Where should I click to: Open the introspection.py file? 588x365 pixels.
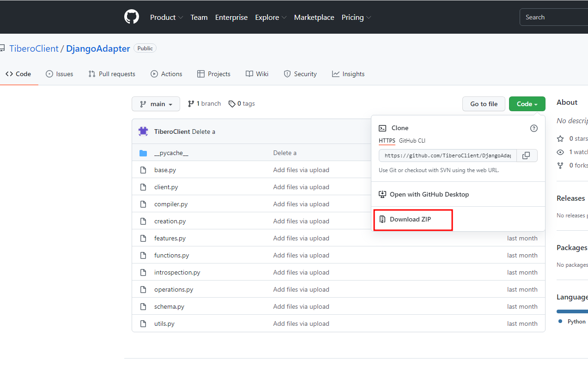177,273
